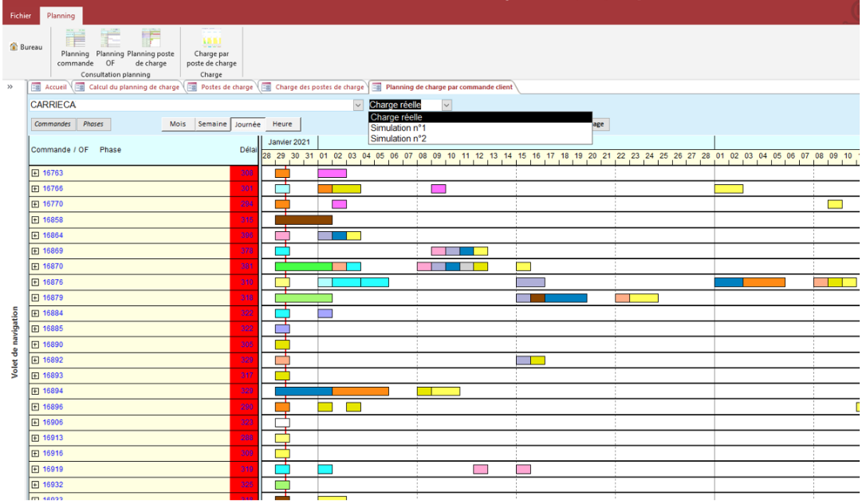
Task: Switch to Semaine time scale
Action: tap(214, 124)
